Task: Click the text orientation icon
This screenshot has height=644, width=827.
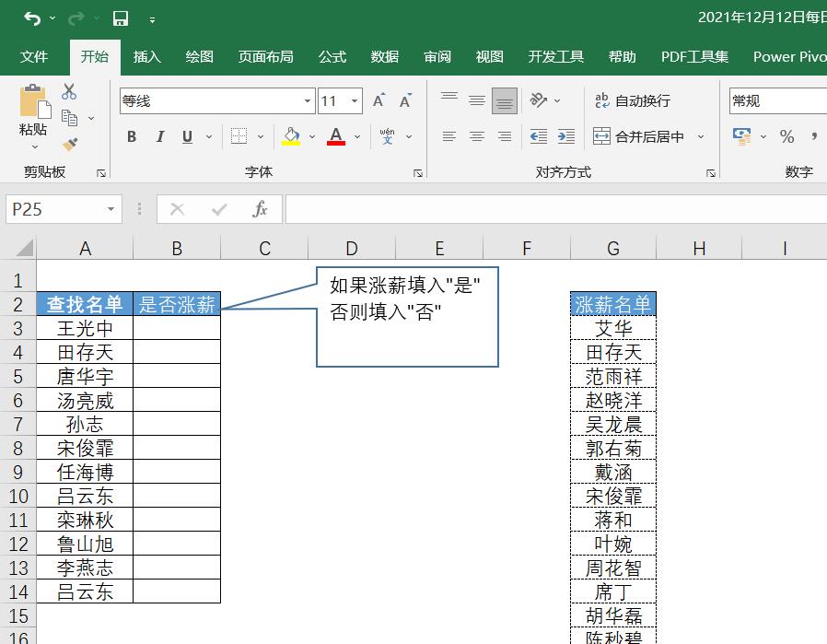Action: pos(538,100)
